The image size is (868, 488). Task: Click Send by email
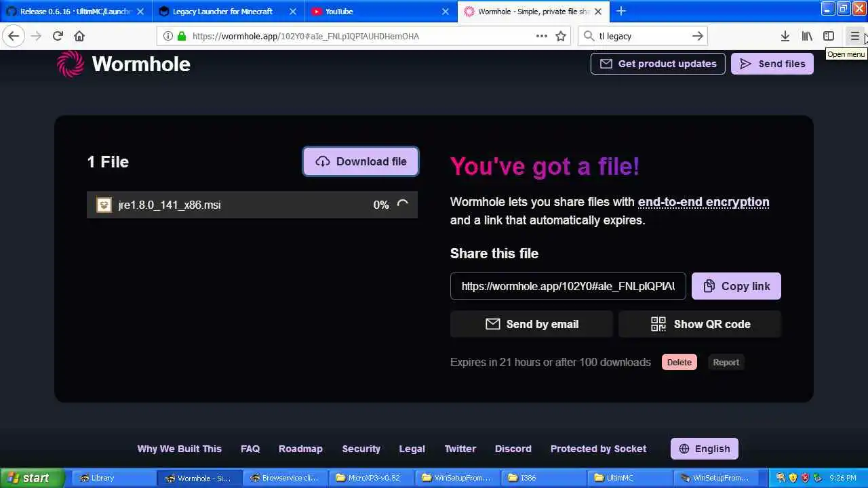[x=532, y=324]
